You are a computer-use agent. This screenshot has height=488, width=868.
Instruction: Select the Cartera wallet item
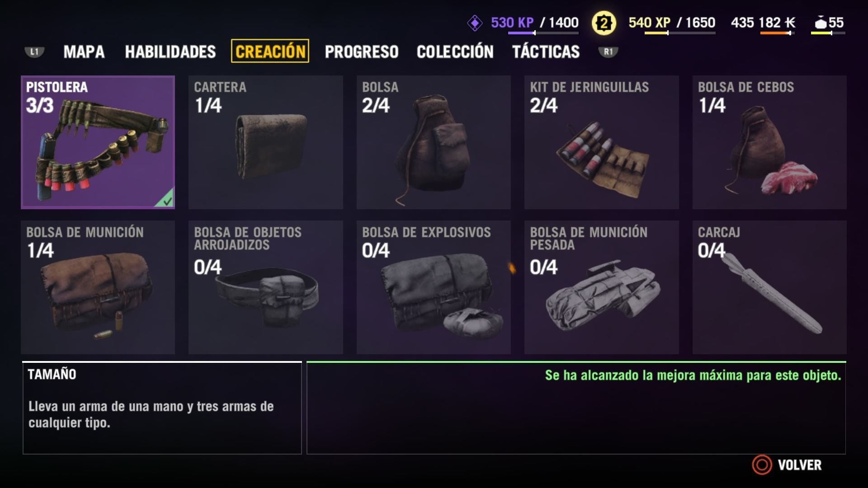click(266, 142)
